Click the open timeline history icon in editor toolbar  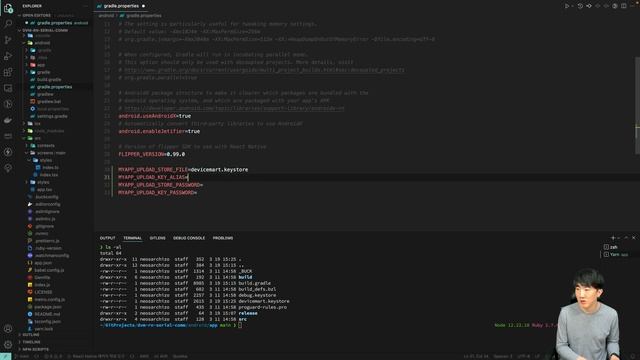[580, 6]
